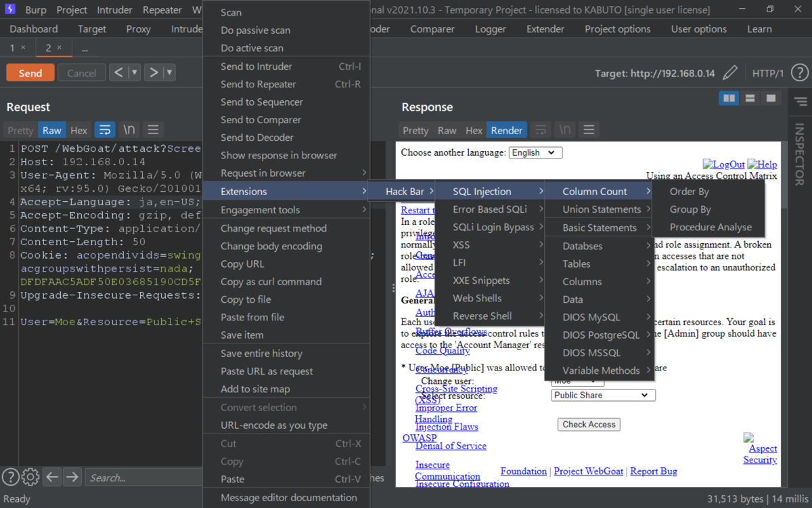Choose Copy as curl command

point(286,282)
